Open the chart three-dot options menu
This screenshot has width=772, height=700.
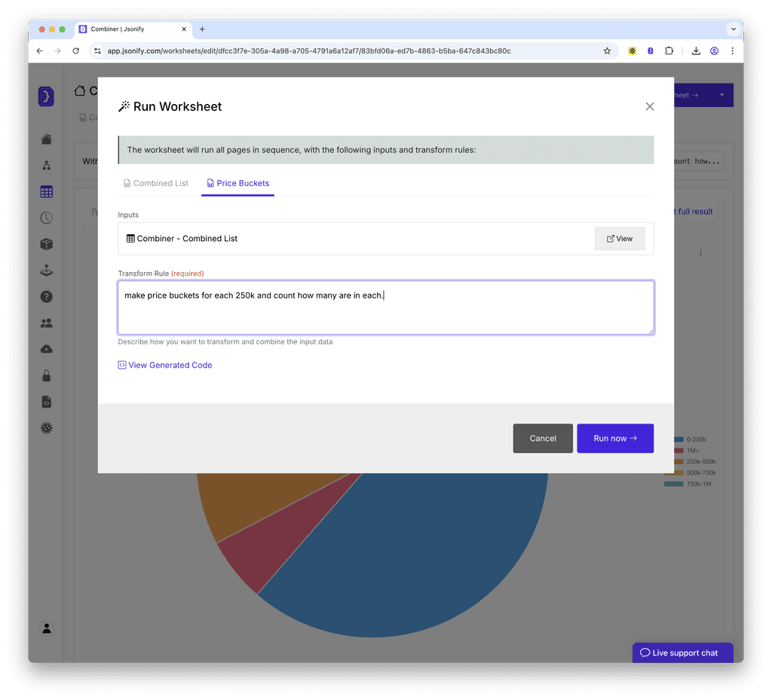tap(700, 253)
